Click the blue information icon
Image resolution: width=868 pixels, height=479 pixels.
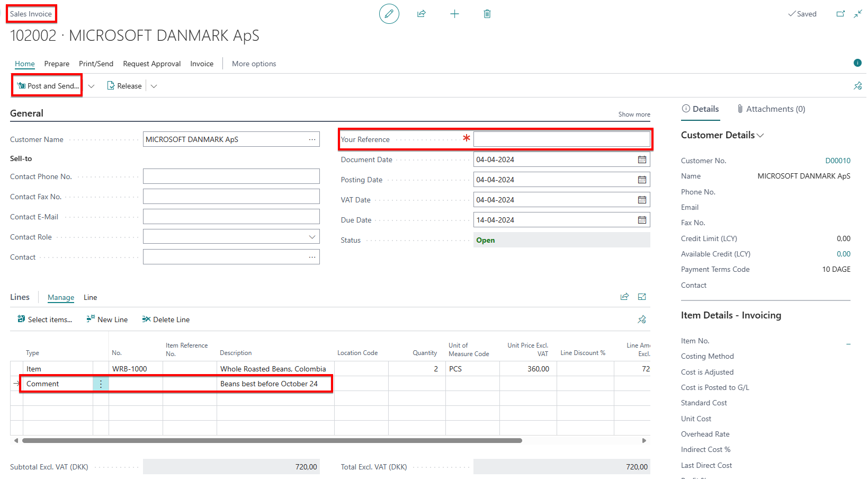(x=857, y=63)
